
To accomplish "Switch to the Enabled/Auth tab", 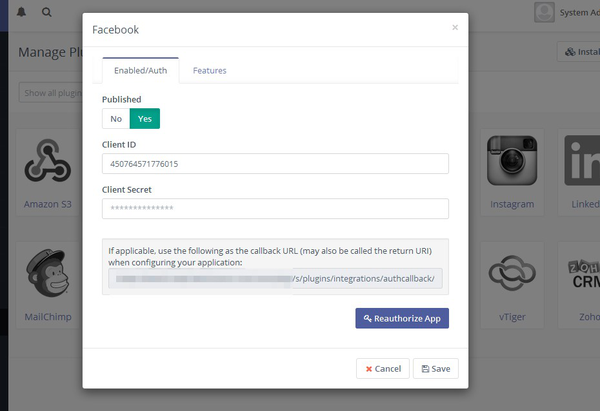I will pos(140,70).
